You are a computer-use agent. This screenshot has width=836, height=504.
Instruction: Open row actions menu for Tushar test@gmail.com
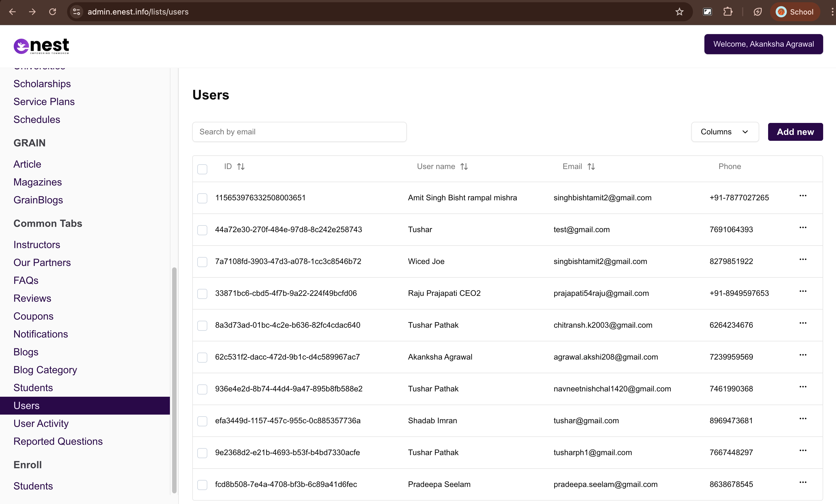coord(802,228)
